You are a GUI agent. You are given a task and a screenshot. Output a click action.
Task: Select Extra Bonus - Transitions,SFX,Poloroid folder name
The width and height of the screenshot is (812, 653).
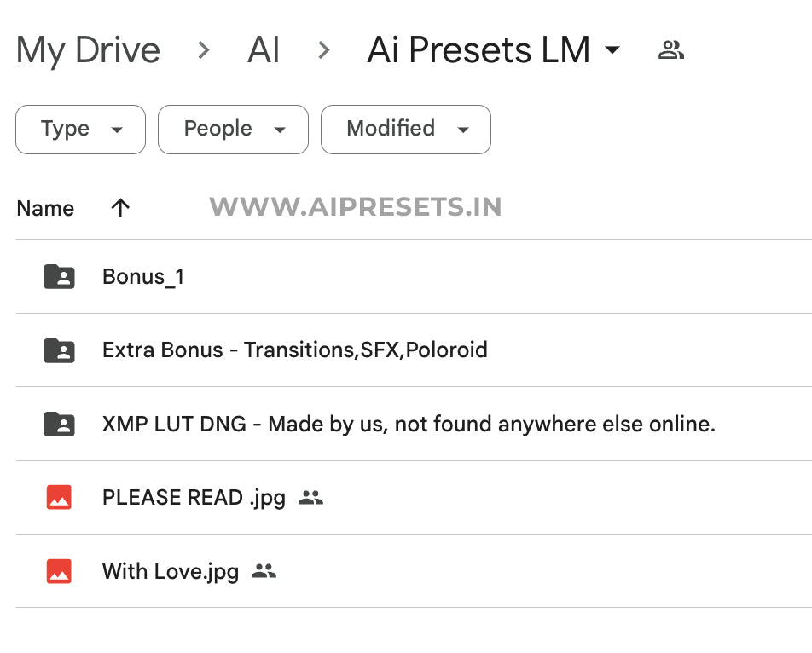click(x=294, y=350)
